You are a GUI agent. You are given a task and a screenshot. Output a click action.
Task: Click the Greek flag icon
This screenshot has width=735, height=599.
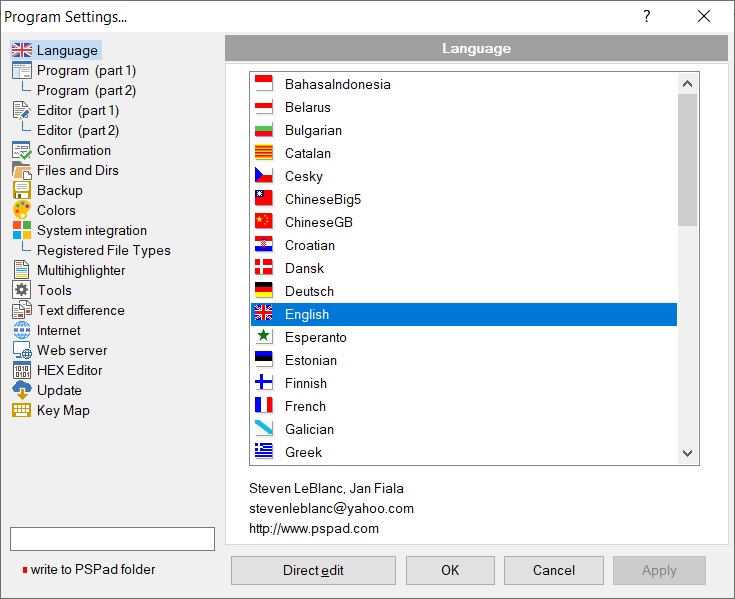click(263, 451)
